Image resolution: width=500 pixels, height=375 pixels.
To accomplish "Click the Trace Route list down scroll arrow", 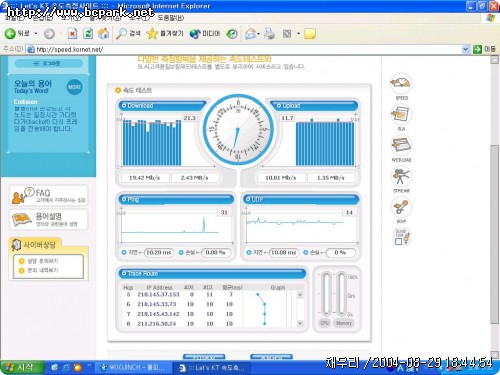I will (300, 323).
